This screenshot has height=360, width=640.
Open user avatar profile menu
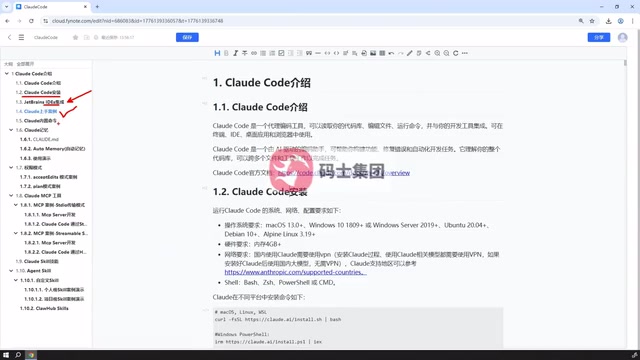(x=622, y=37)
